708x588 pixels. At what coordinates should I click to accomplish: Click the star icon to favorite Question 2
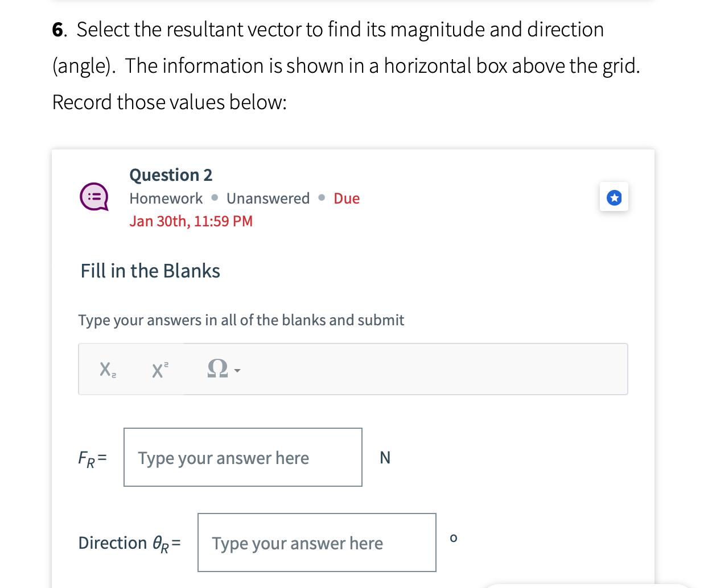(614, 197)
